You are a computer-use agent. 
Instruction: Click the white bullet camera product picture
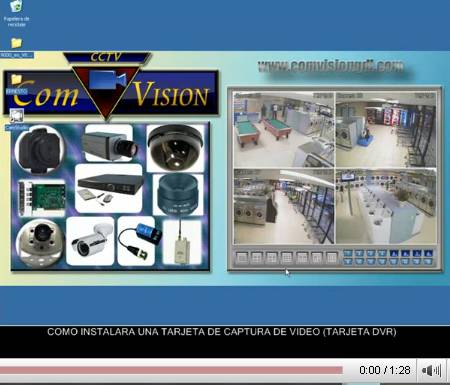coord(90,241)
